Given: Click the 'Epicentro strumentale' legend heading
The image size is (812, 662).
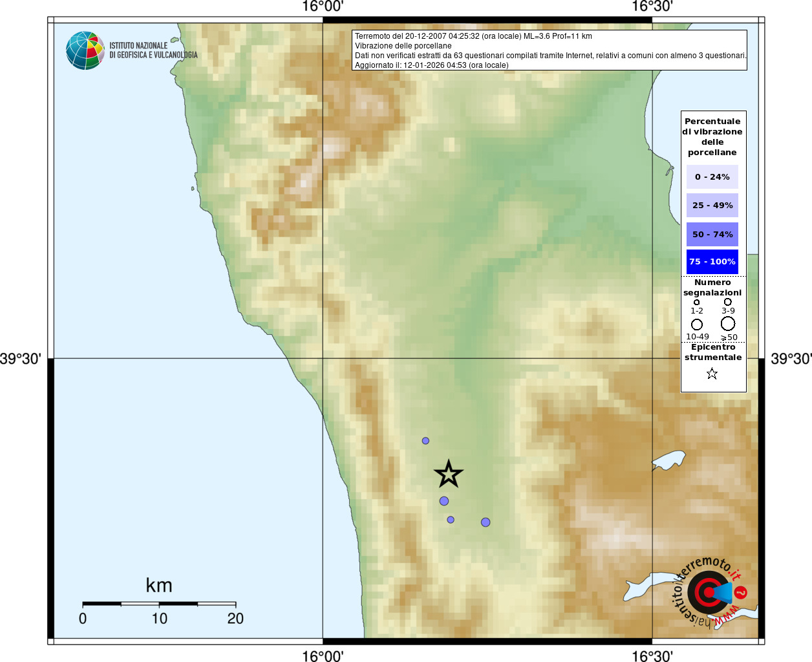Looking at the screenshot, I should tap(713, 352).
